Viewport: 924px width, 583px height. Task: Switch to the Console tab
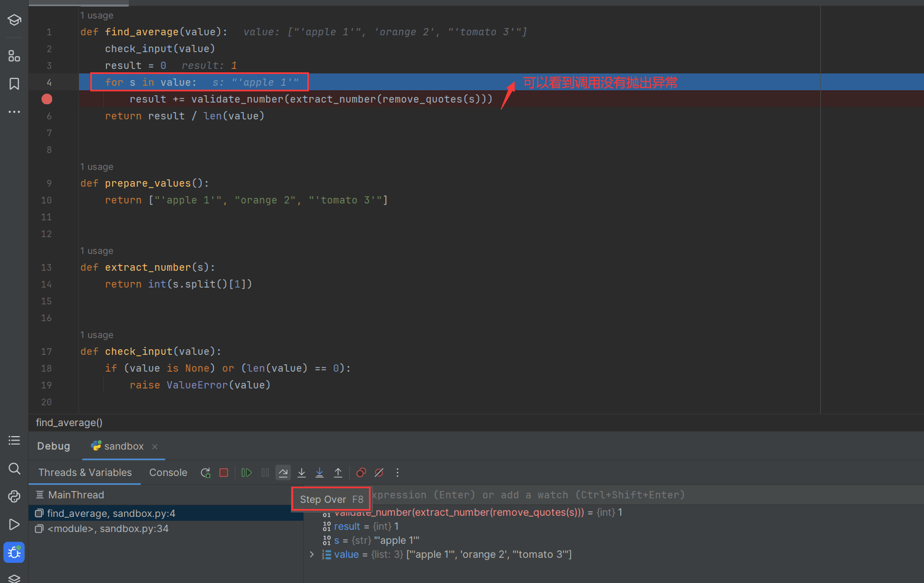168,473
